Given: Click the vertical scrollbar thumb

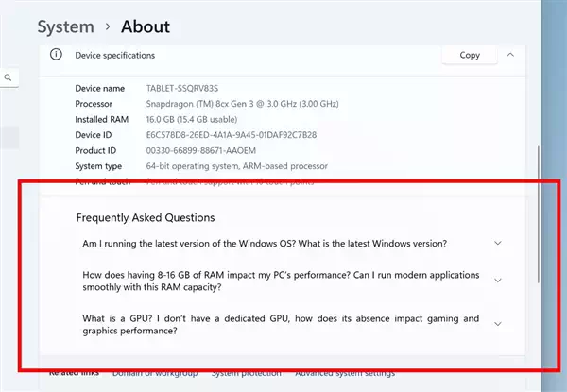Looking at the screenshot, I should [539, 214].
